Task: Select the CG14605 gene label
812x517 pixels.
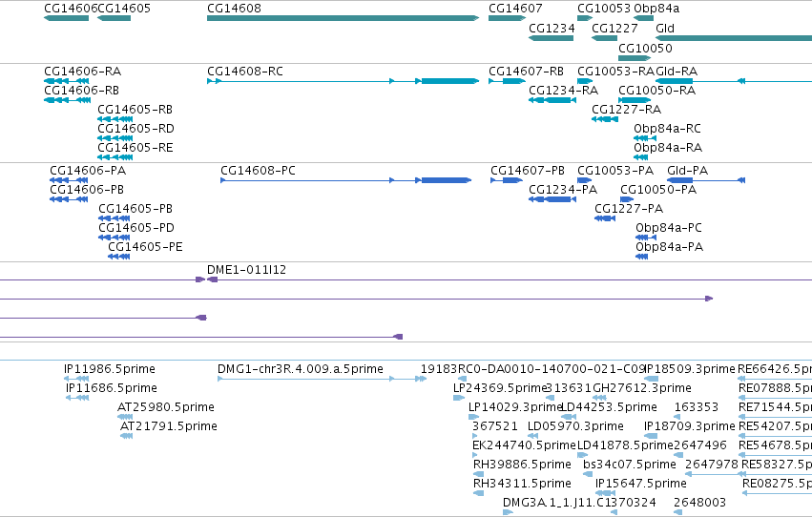Action: [x=124, y=9]
